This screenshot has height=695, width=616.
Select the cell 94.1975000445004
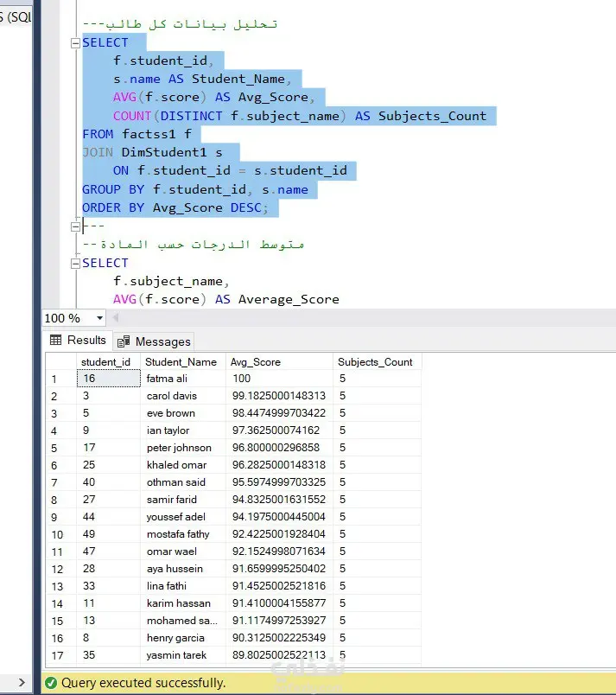pyautogui.click(x=279, y=517)
